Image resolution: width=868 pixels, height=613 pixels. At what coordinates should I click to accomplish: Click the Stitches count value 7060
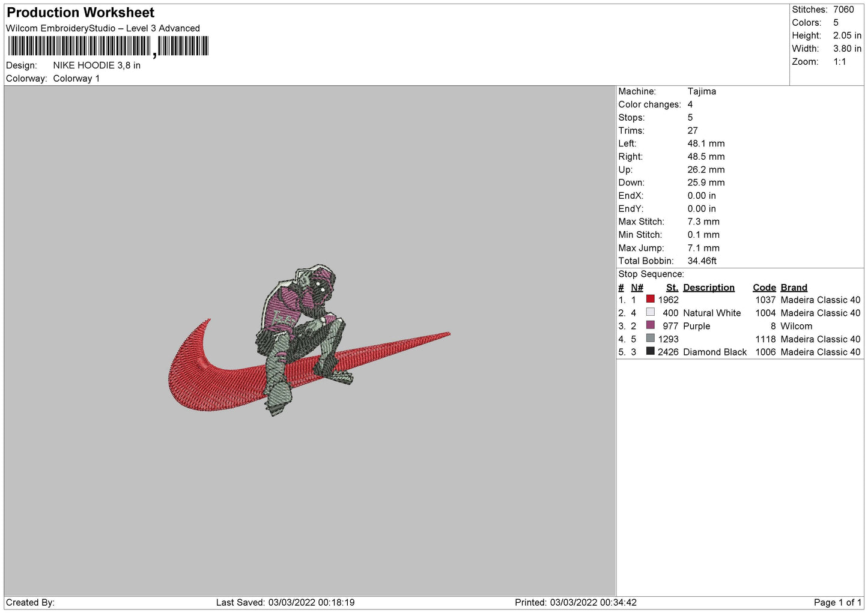(x=843, y=10)
